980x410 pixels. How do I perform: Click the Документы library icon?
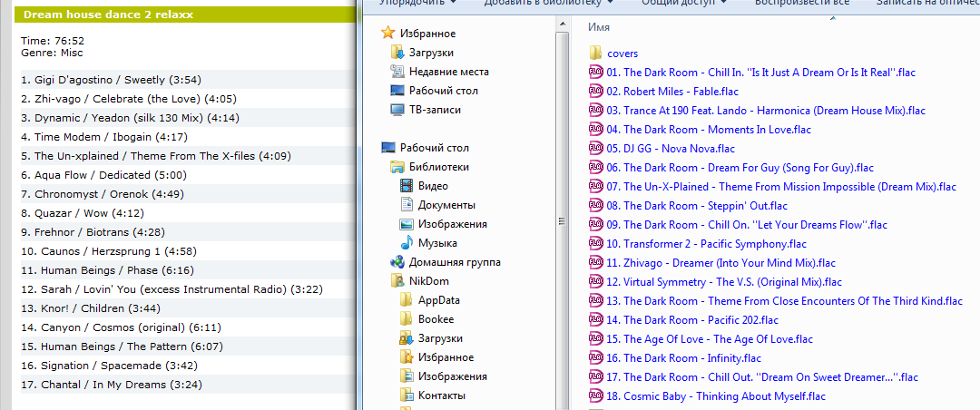[407, 205]
